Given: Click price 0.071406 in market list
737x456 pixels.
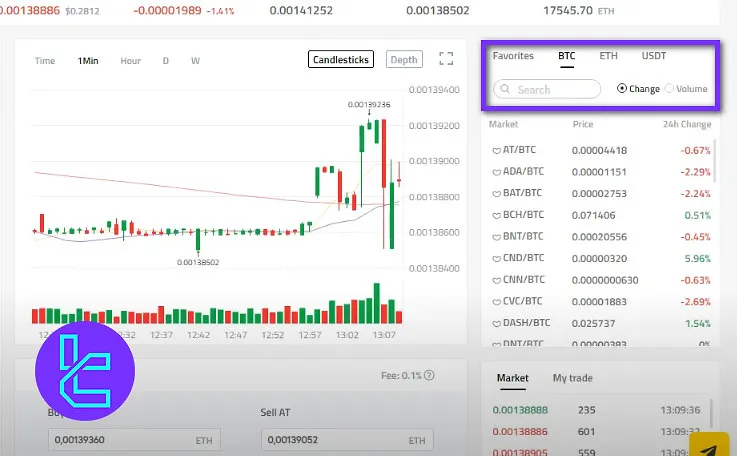Looking at the screenshot, I should (x=593, y=215).
